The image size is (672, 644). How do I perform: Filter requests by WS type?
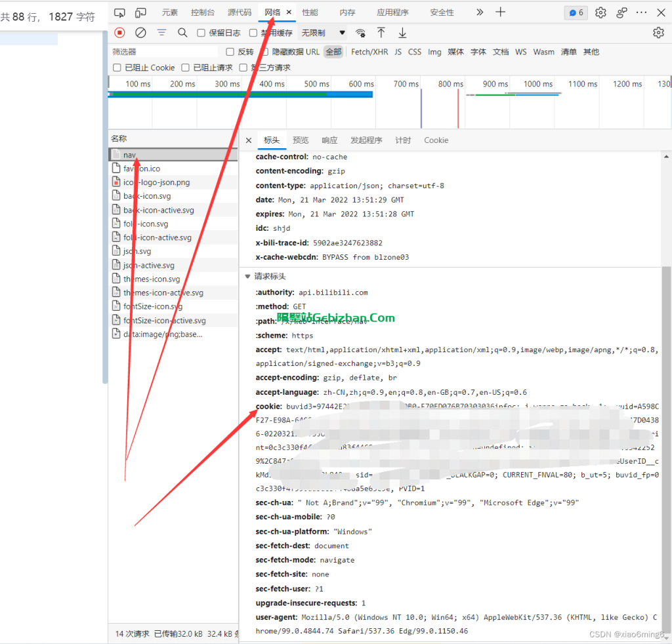pos(520,52)
